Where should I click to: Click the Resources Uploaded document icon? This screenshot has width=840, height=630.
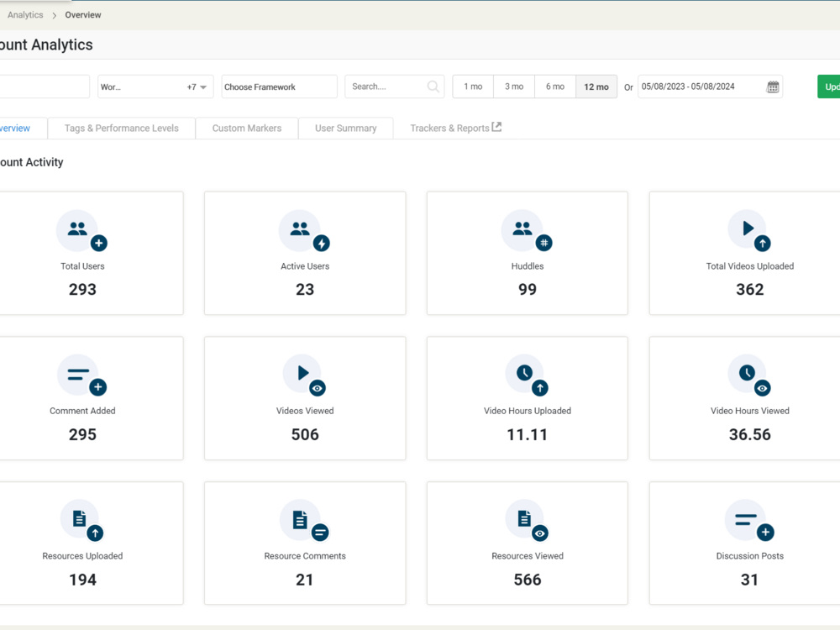(x=82, y=521)
